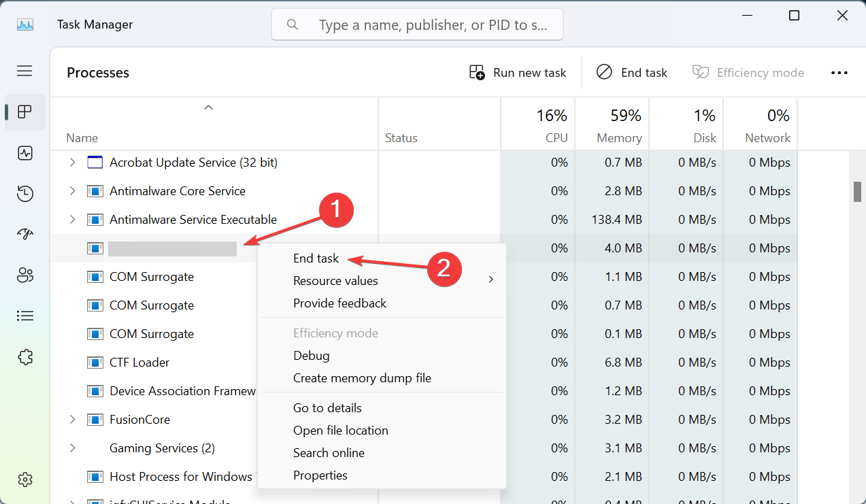Click the Task Manager app icon

pos(25,24)
